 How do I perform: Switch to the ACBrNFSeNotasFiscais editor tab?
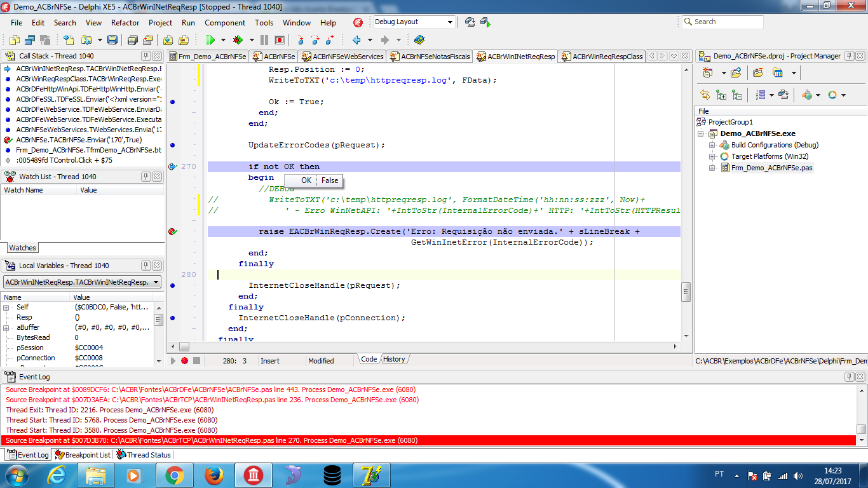point(430,57)
